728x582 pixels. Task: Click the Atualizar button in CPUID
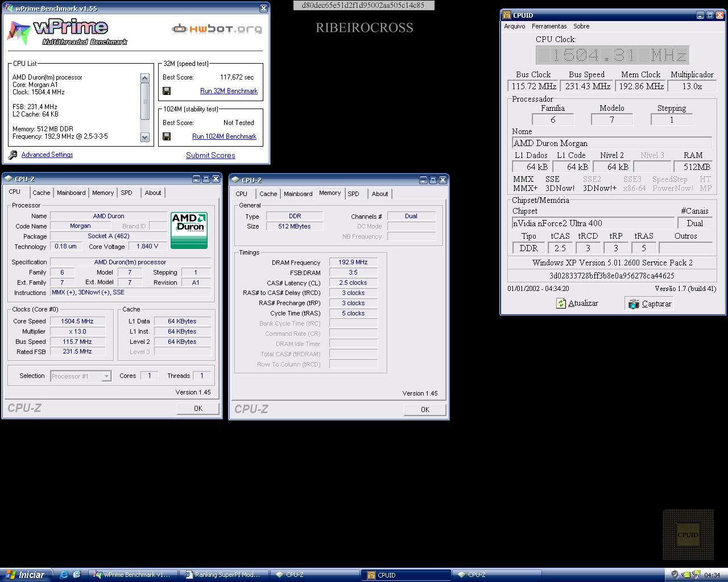click(577, 304)
